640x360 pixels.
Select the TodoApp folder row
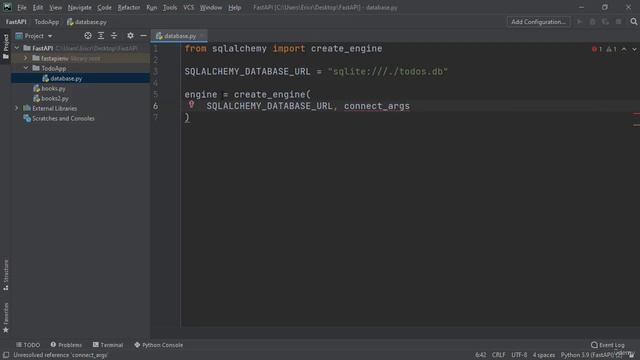[80, 68]
